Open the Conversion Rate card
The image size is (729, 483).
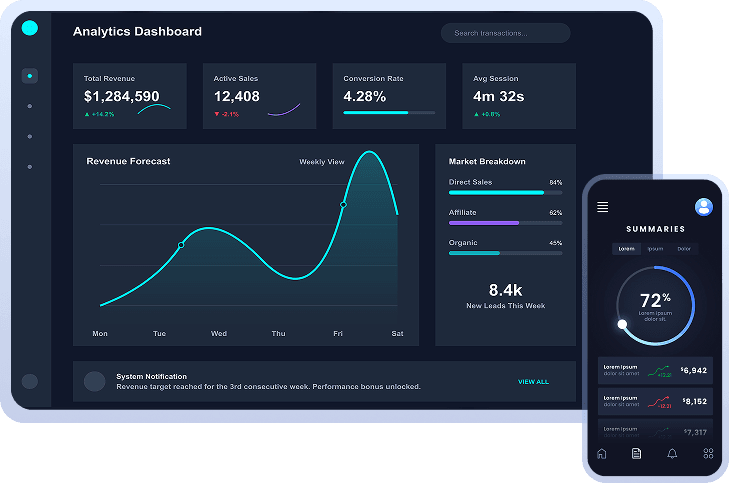pyautogui.click(x=389, y=96)
